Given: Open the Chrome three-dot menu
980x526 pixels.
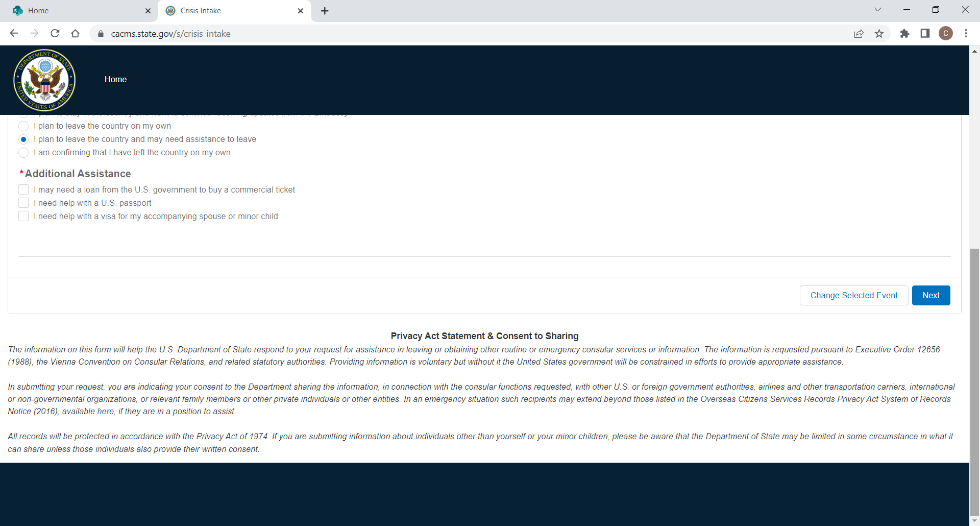Looking at the screenshot, I should [x=966, y=34].
